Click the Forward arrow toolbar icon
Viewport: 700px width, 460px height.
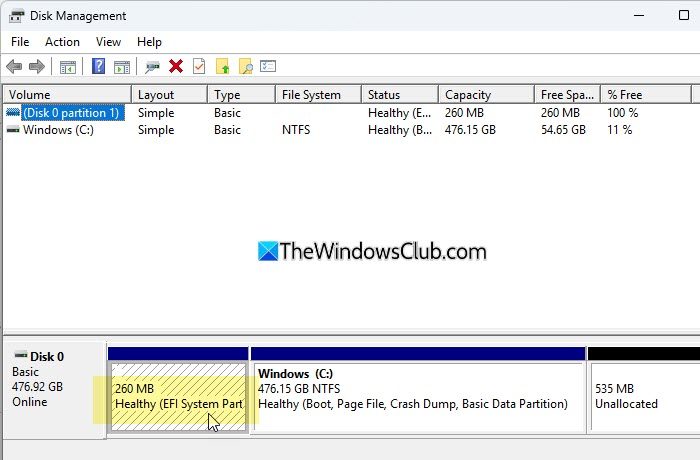click(x=37, y=67)
